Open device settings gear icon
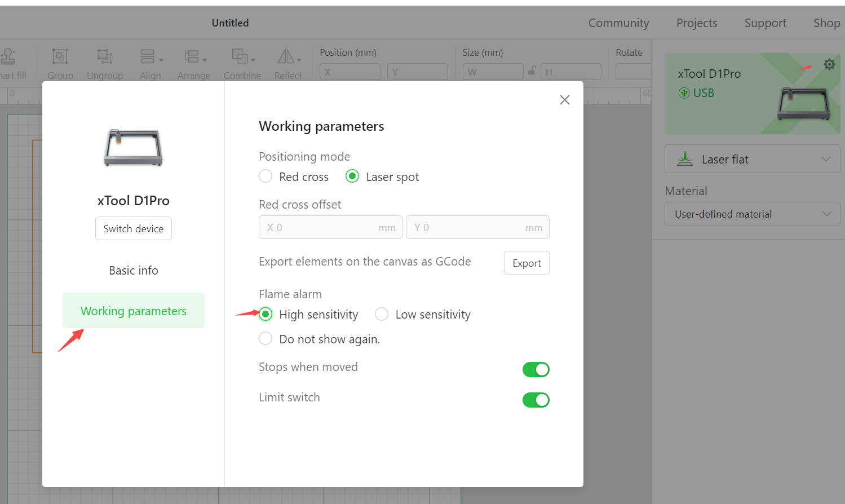 click(x=829, y=64)
